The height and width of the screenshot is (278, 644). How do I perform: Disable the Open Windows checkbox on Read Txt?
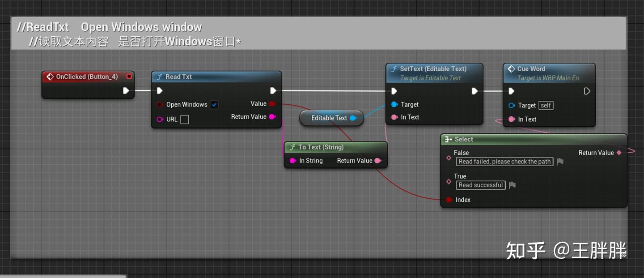pyautogui.click(x=214, y=104)
